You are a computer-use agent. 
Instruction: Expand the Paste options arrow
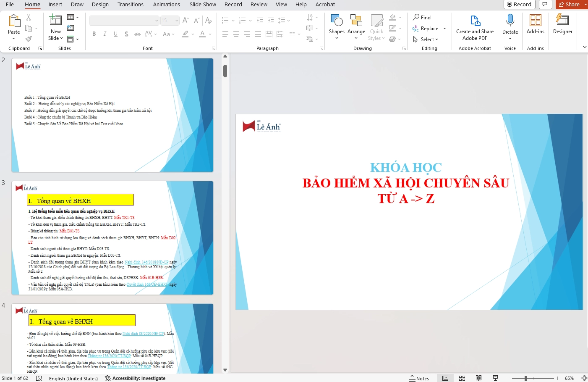(x=14, y=39)
